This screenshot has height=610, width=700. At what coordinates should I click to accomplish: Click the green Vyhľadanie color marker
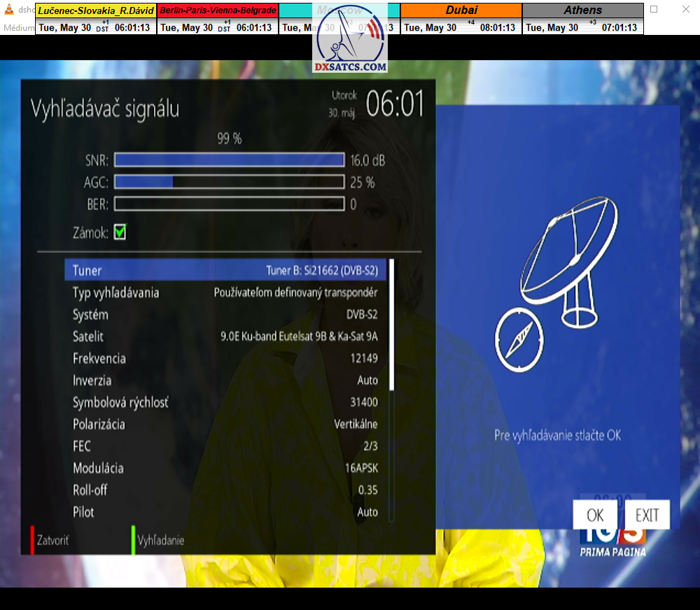[132, 540]
